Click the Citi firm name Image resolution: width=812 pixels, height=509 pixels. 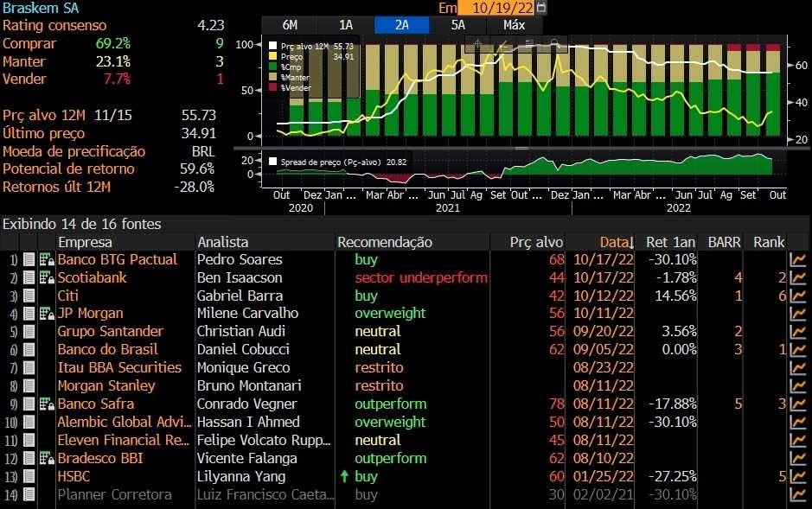(67, 296)
